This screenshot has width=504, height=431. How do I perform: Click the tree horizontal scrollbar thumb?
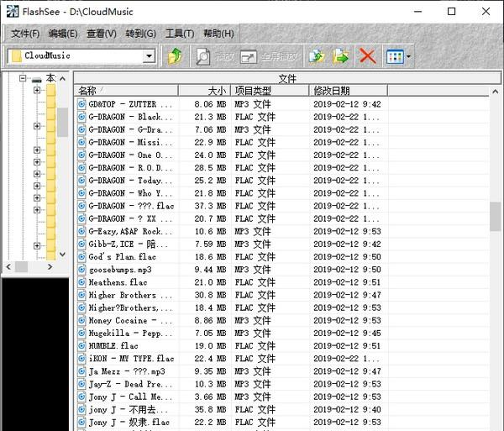22,266
